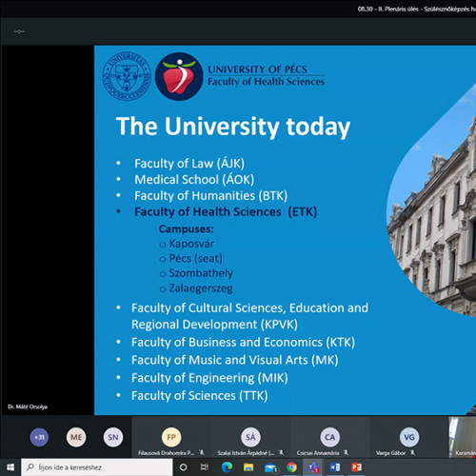Screen dimensions: 476x476
Task: Select the VG participant avatar
Action: click(x=409, y=437)
